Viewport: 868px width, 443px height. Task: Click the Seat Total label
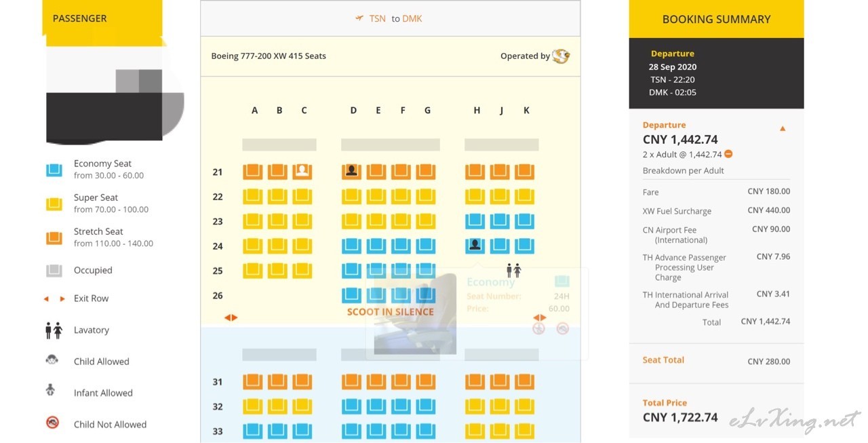663,360
